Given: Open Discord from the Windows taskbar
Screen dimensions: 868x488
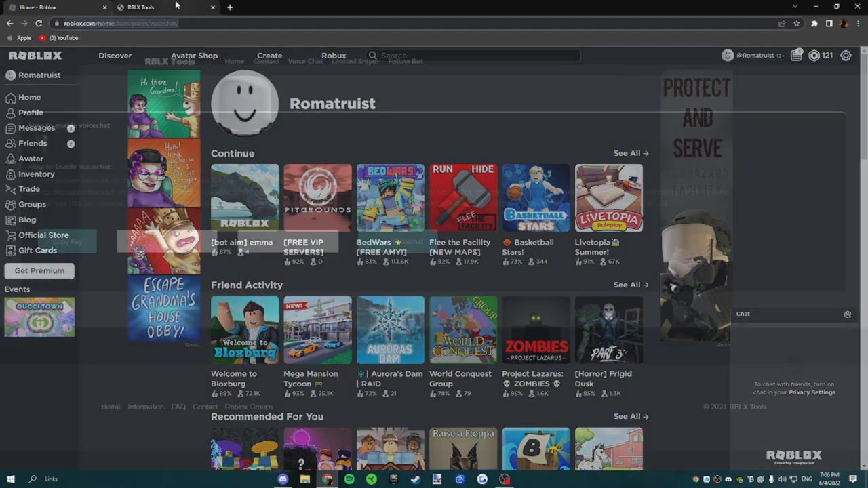Looking at the screenshot, I should pos(283,479).
